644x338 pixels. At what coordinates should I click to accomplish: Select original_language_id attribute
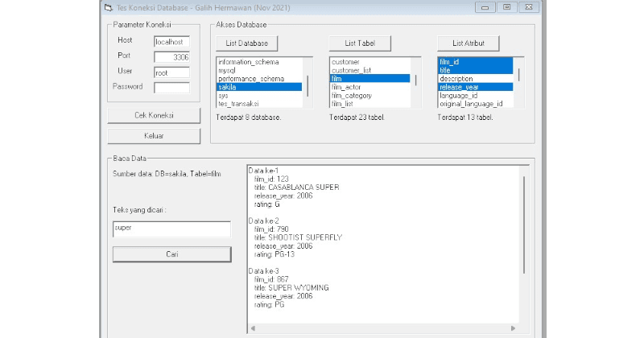(x=476, y=104)
